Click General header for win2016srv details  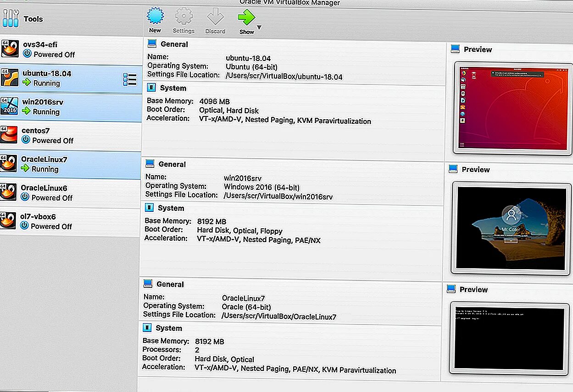click(172, 164)
